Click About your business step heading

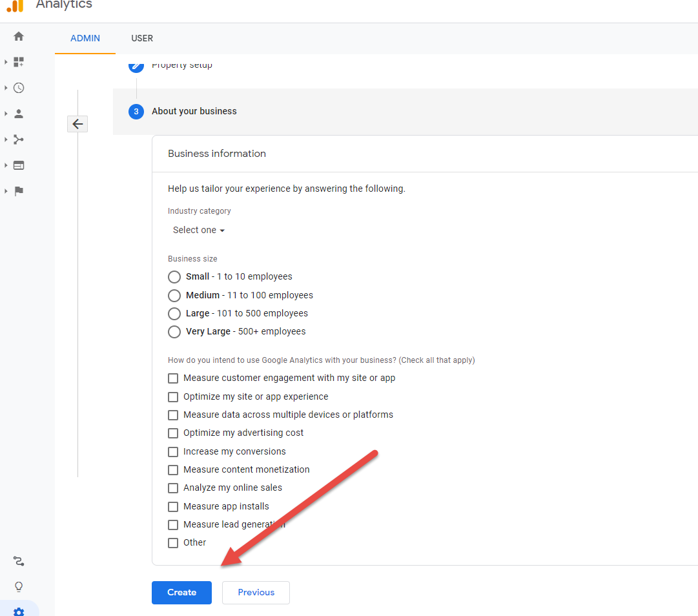194,111
